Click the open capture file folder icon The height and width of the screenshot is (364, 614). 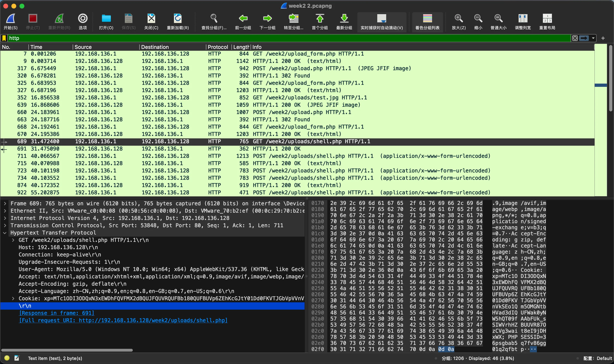tap(106, 19)
